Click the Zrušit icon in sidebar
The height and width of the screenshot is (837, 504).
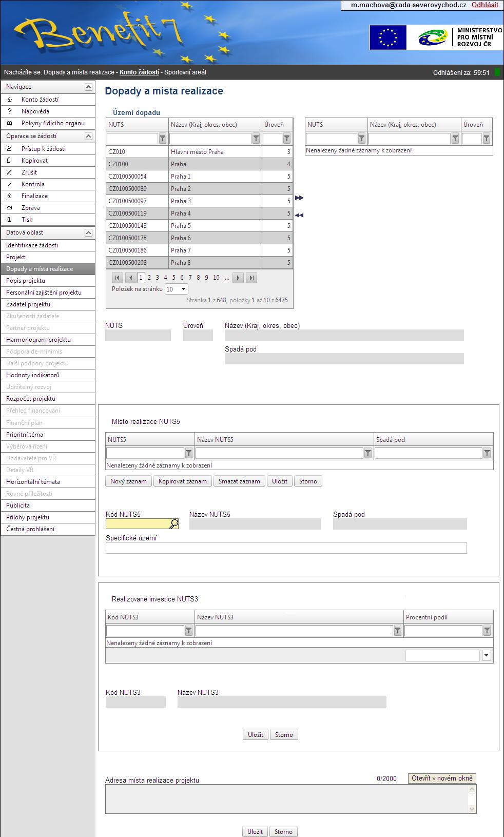pos(9,172)
